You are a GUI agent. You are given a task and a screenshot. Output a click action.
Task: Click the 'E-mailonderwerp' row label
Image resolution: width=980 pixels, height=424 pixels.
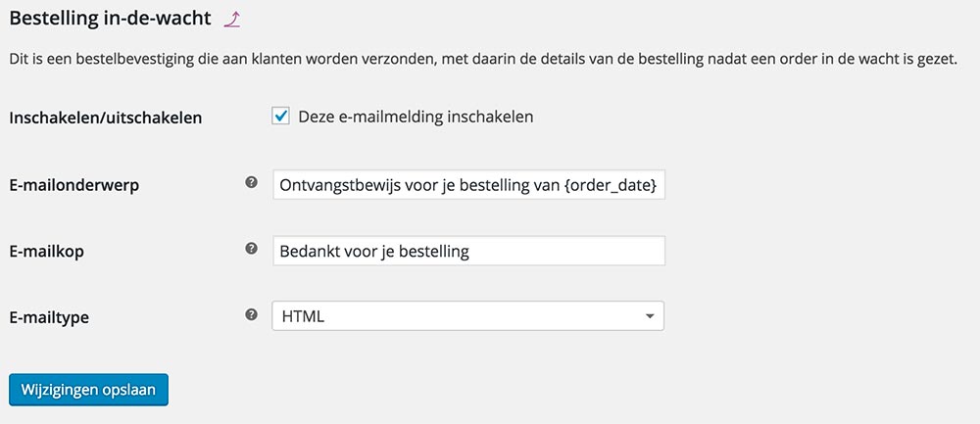pyautogui.click(x=73, y=184)
